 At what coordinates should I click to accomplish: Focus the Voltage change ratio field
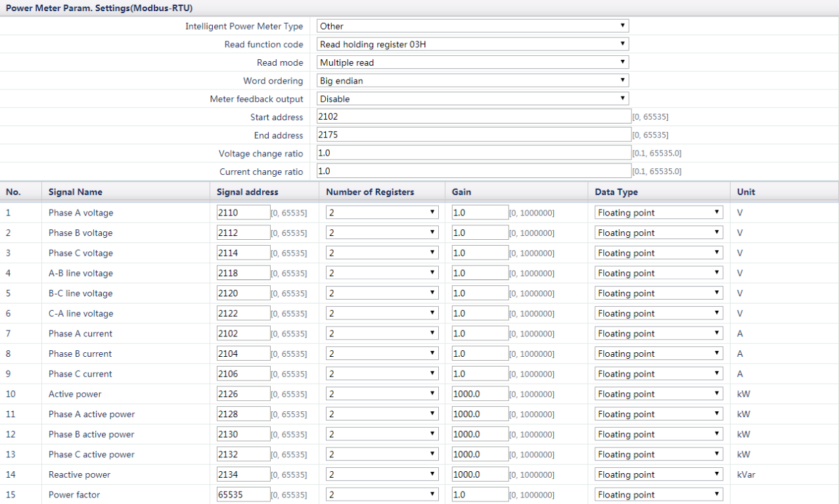473,153
